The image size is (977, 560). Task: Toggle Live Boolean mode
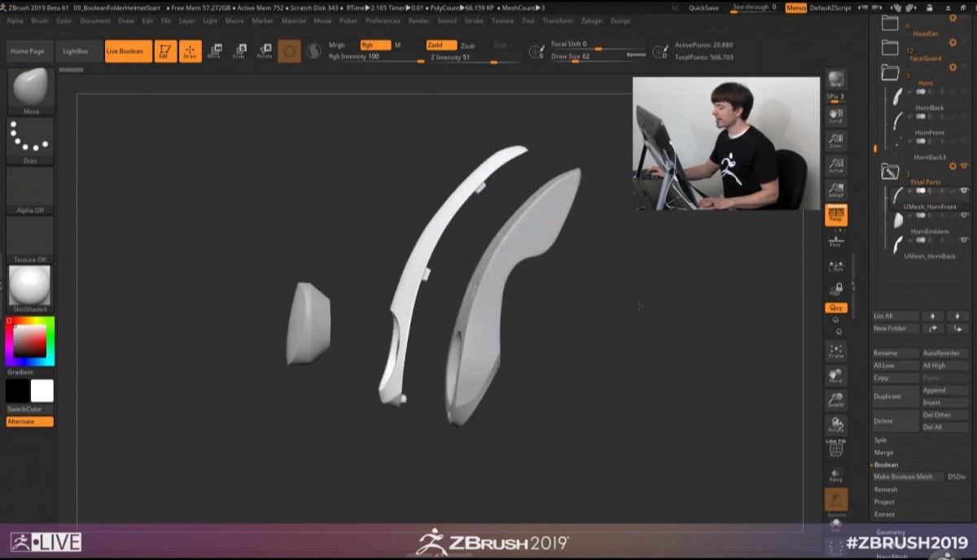coord(128,51)
